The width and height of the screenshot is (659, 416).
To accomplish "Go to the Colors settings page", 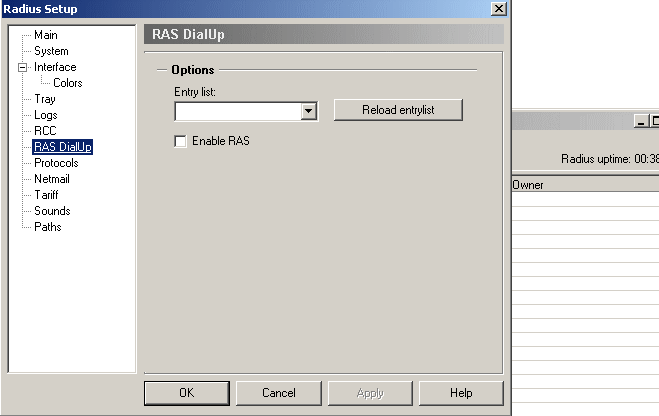I will tap(68, 83).
